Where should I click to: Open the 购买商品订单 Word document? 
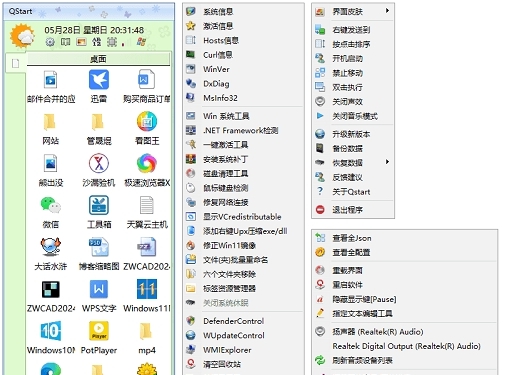[x=147, y=79]
